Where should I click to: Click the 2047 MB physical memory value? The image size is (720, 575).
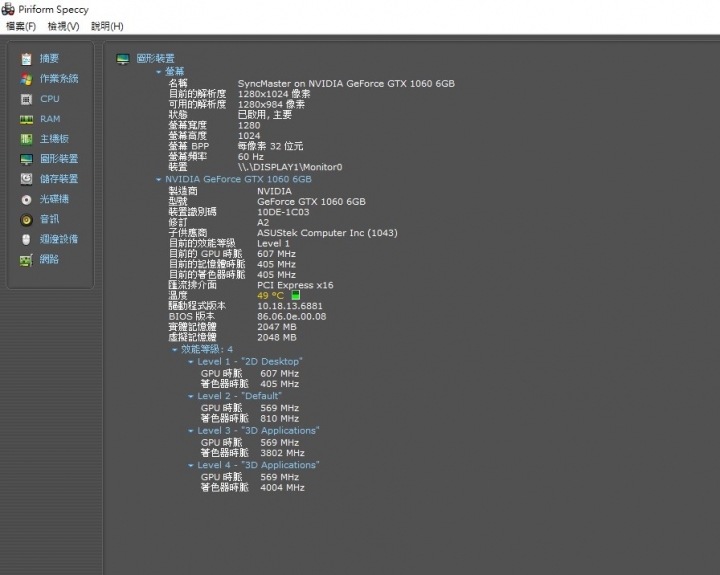pyautogui.click(x=277, y=327)
